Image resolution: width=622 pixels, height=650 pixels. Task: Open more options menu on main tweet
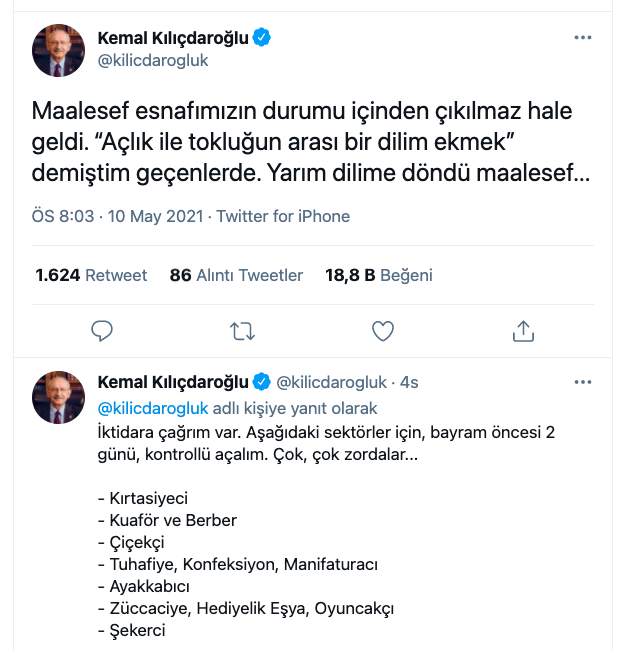pos(583,38)
